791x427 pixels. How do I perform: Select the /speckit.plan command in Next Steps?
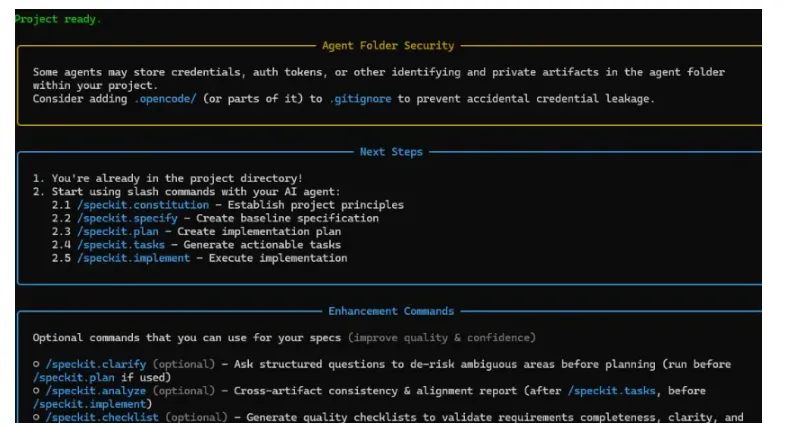(x=118, y=232)
